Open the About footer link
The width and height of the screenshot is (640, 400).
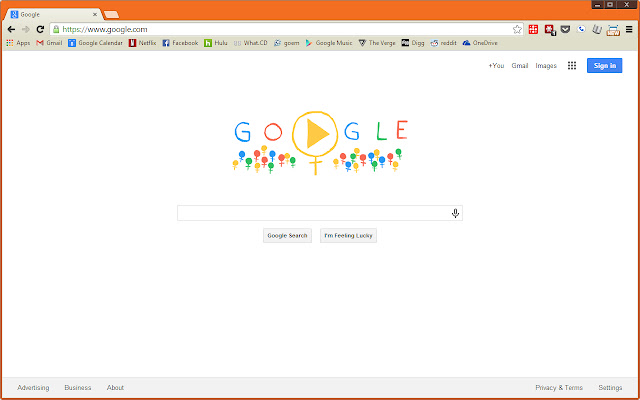115,388
